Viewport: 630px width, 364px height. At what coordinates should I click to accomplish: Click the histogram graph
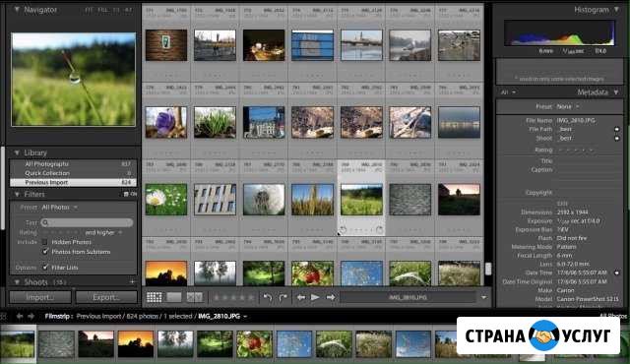[x=559, y=32]
